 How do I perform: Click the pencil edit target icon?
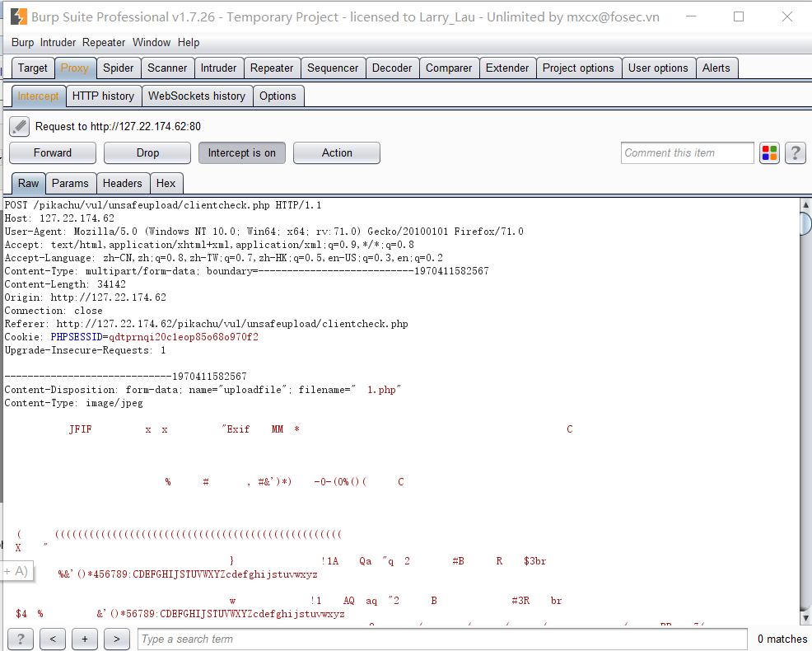tap(19, 126)
